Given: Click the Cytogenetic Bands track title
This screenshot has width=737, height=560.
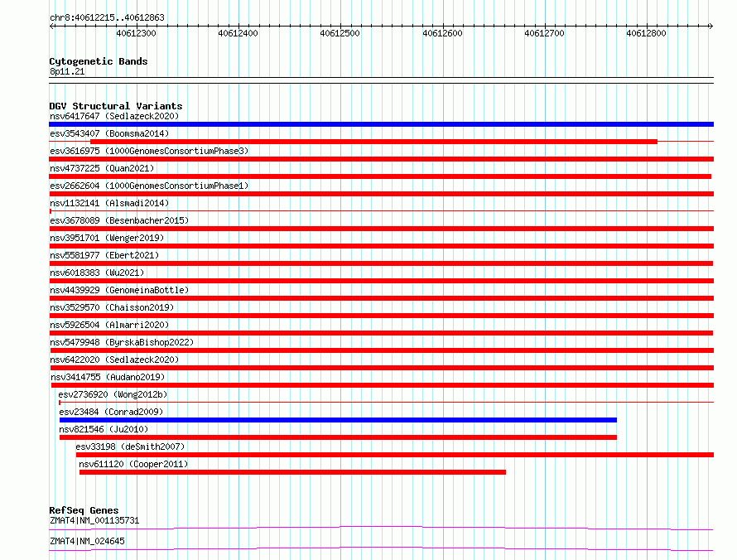Looking at the screenshot, I should click(x=99, y=61).
